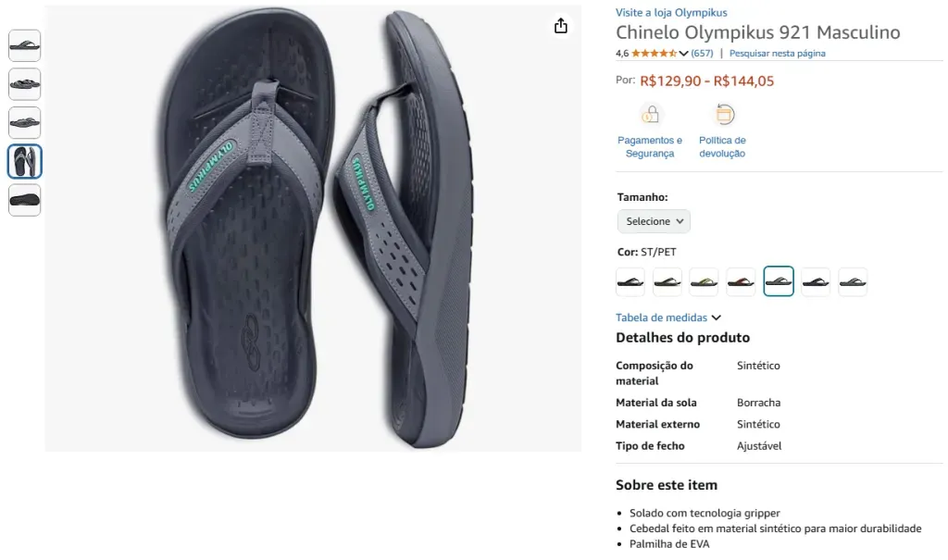Click the Política de devolução text link

(722, 147)
